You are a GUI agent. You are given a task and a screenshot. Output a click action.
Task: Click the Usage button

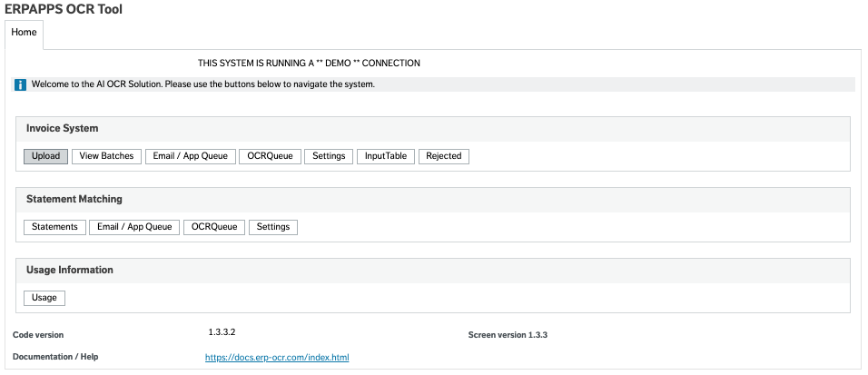[x=44, y=298]
